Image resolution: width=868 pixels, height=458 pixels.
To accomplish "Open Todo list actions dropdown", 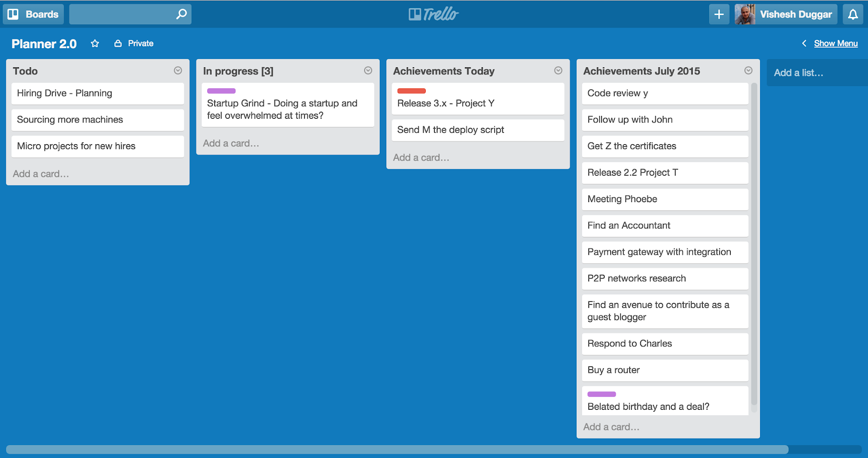I will coord(178,70).
